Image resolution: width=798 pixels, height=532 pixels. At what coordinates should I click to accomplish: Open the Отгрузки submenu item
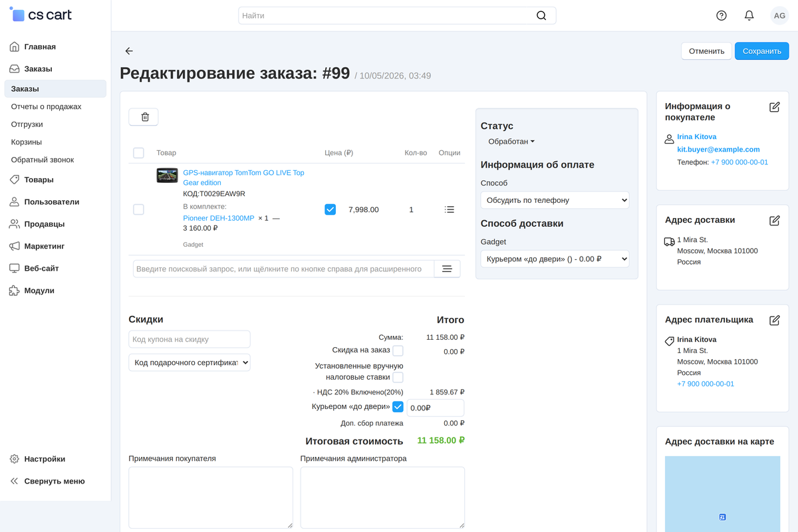27,124
